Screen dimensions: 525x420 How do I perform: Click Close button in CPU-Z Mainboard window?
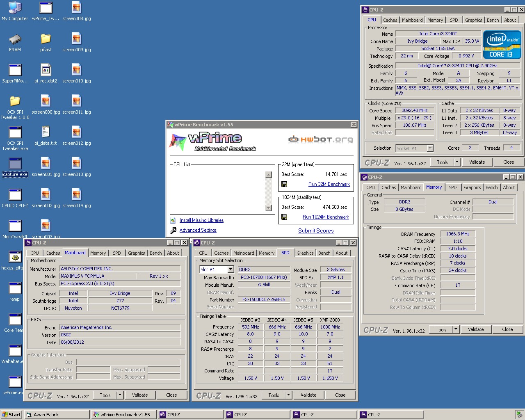[x=171, y=395]
